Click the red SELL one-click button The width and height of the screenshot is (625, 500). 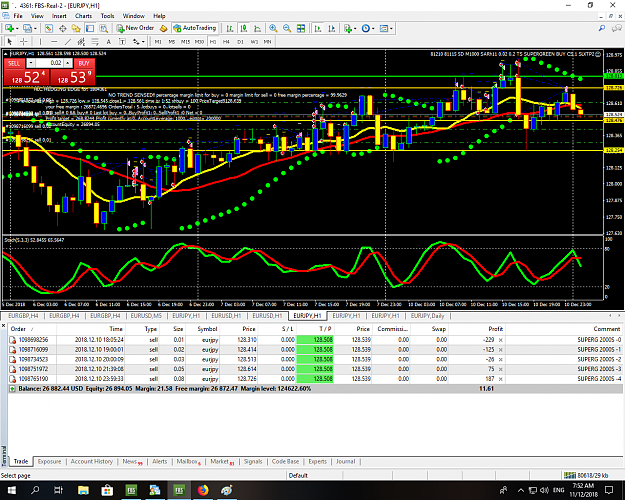pyautogui.click(x=26, y=72)
